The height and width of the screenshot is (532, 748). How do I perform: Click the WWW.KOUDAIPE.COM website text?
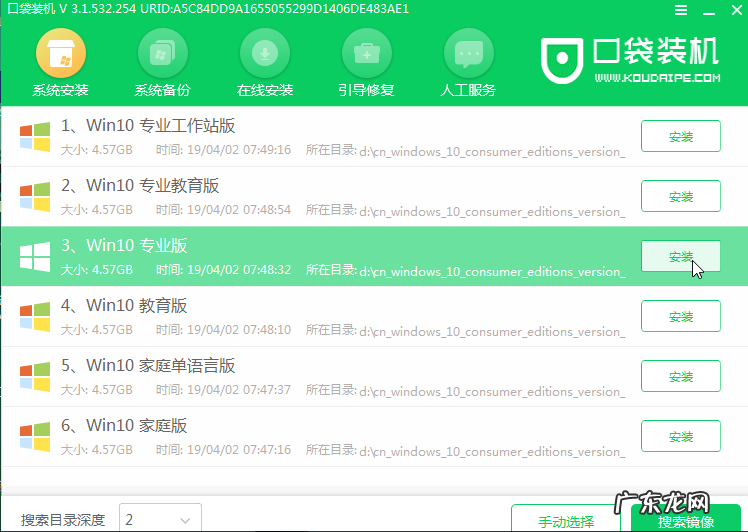tap(657, 78)
